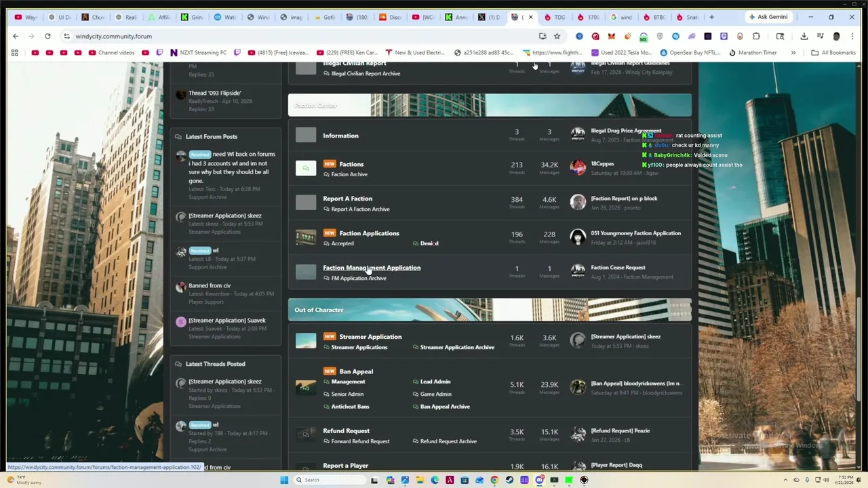
Task: Open Microsoft Edge from the taskbar
Action: point(435,480)
